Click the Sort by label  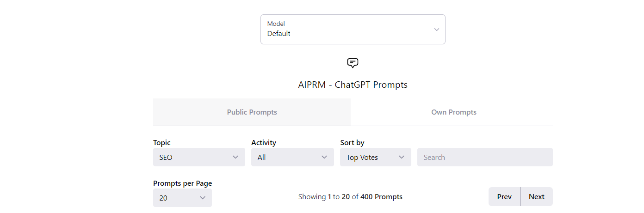[352, 143]
